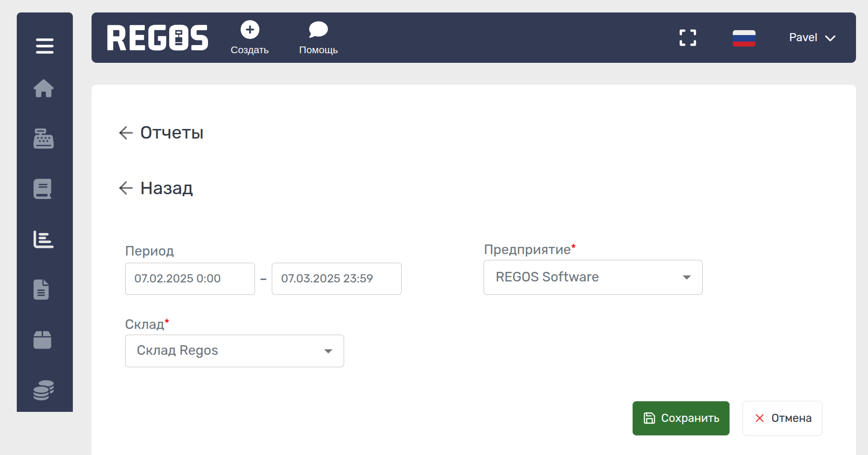
Task: Open the warehouse box sidebar icon
Action: pyautogui.click(x=43, y=340)
